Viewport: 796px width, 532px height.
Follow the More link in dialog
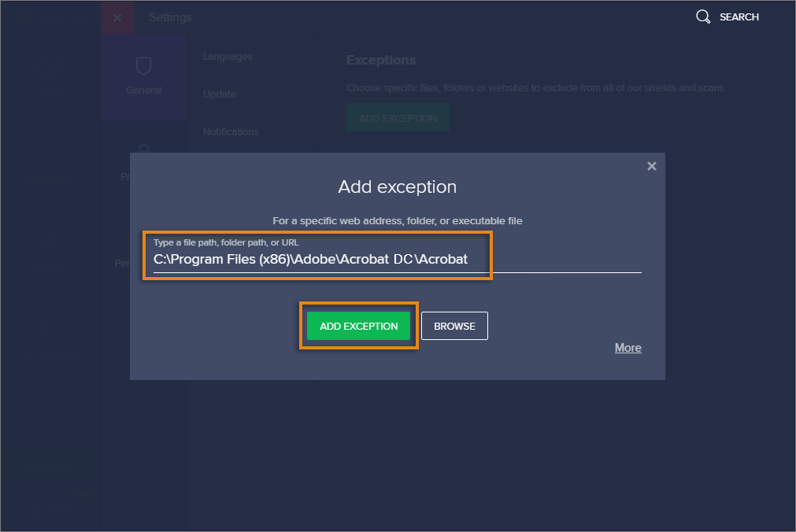tap(628, 348)
